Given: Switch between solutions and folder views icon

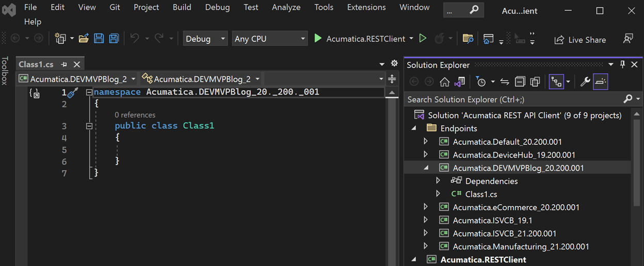Looking at the screenshot, I should [x=459, y=81].
